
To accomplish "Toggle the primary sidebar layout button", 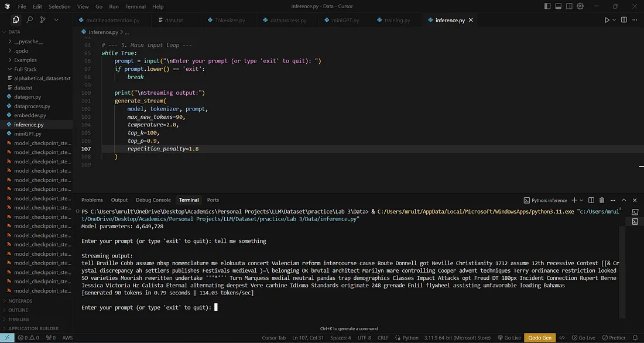I will pyautogui.click(x=547, y=6).
